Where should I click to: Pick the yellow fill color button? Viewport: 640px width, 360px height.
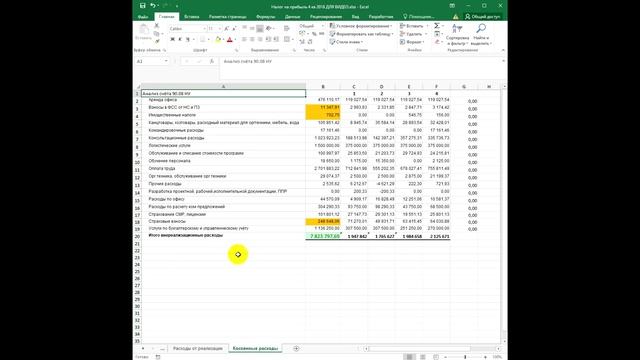218,40
